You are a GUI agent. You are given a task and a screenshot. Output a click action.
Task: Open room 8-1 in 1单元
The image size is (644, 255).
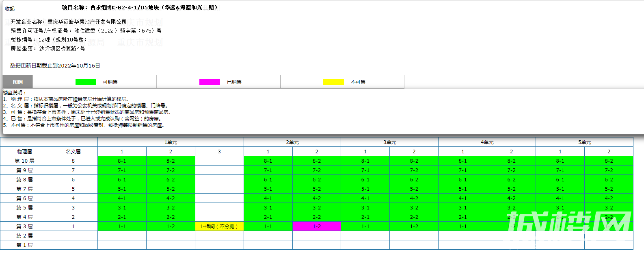point(122,161)
